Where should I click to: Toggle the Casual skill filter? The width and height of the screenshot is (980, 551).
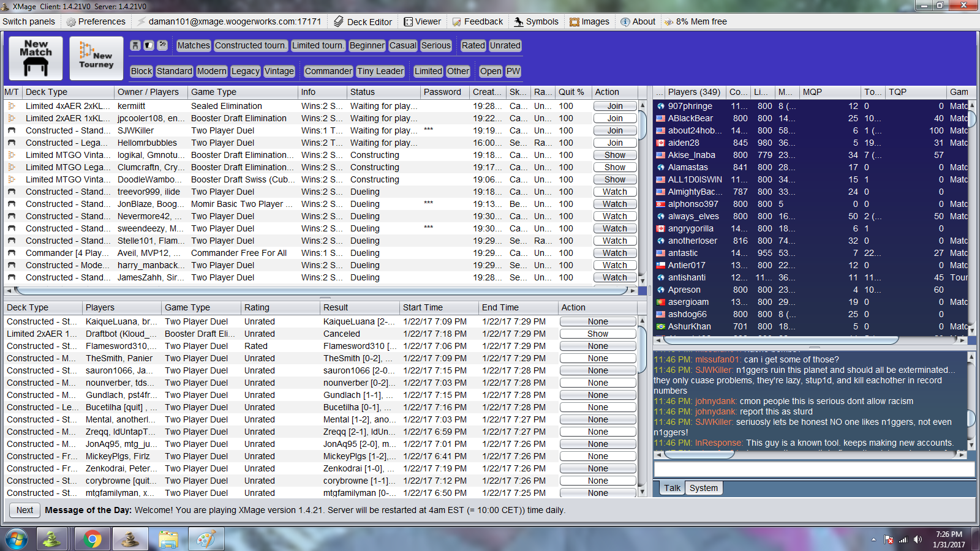coord(402,45)
